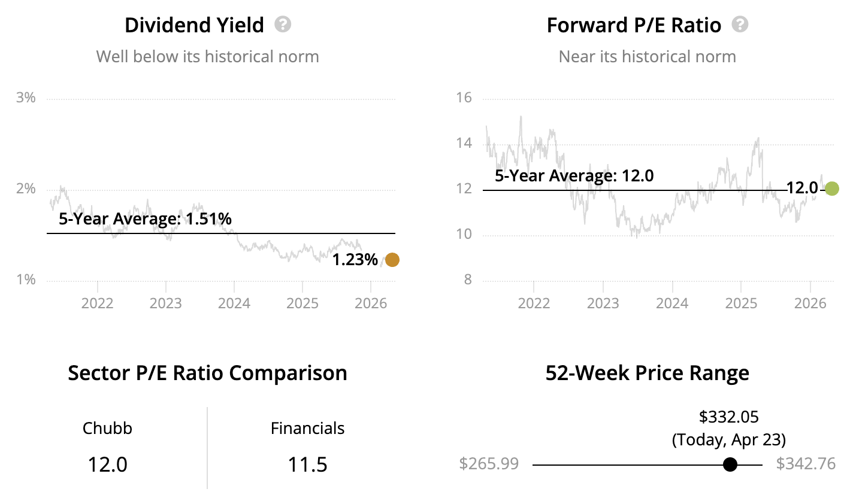Click the 5-Year Average: 12.0 label
The height and width of the screenshot is (504, 847).
click(x=574, y=176)
